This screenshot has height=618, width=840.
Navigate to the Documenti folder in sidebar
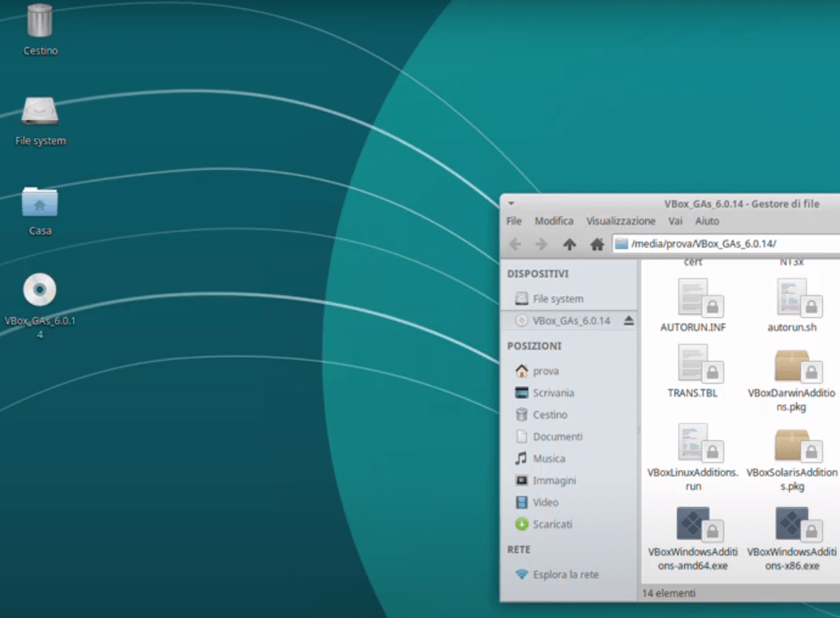557,437
